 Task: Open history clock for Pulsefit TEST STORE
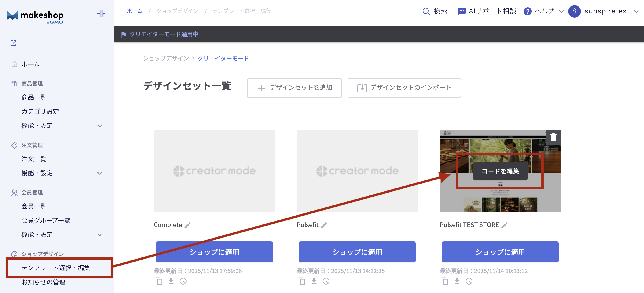point(469,281)
